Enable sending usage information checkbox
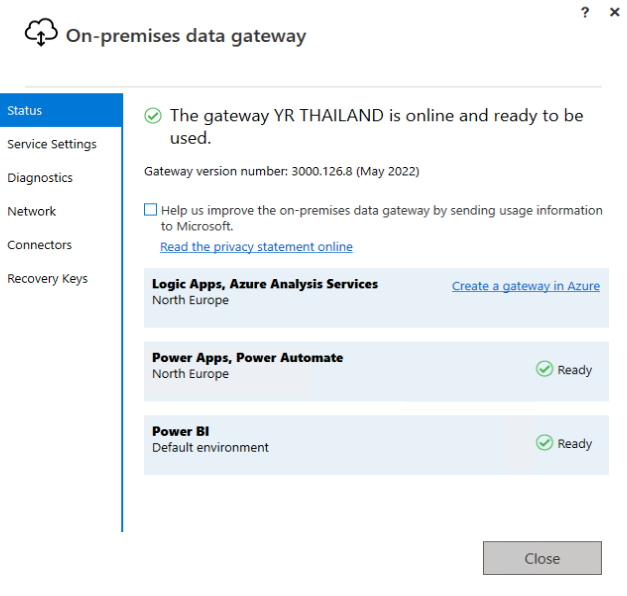The width and height of the screenshot is (627, 596). (x=150, y=210)
